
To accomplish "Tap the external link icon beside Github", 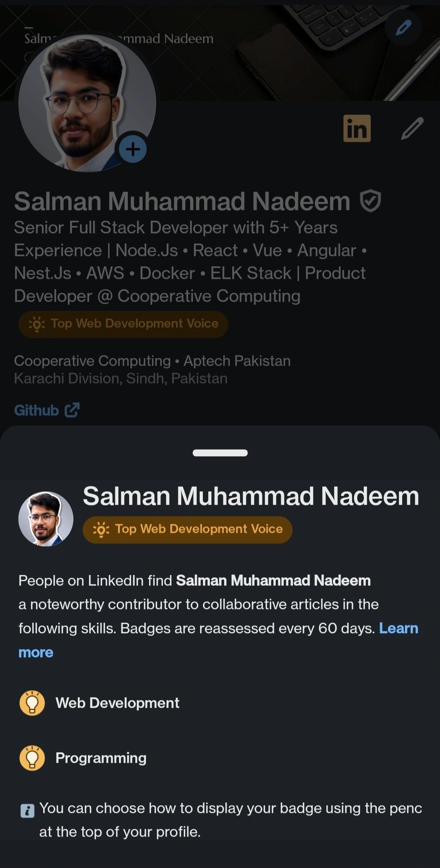I will click(72, 410).
